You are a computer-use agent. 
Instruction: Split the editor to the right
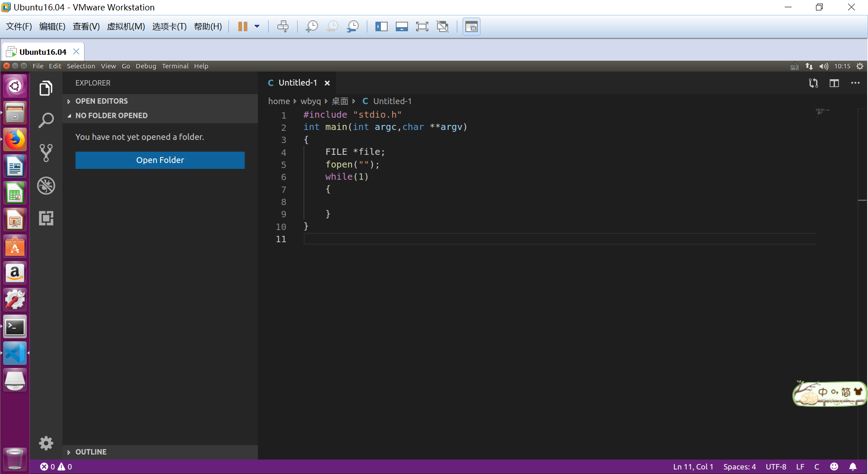(x=834, y=83)
